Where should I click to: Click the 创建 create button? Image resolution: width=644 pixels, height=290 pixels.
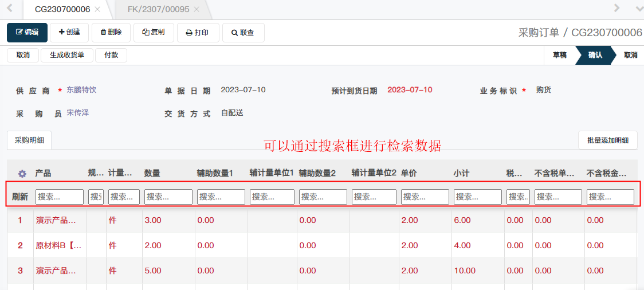pyautogui.click(x=69, y=33)
